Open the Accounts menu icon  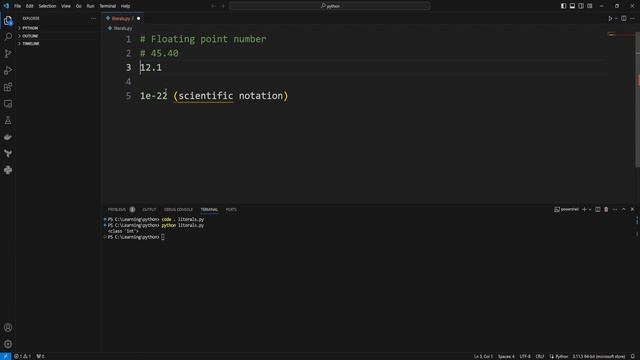click(8, 327)
